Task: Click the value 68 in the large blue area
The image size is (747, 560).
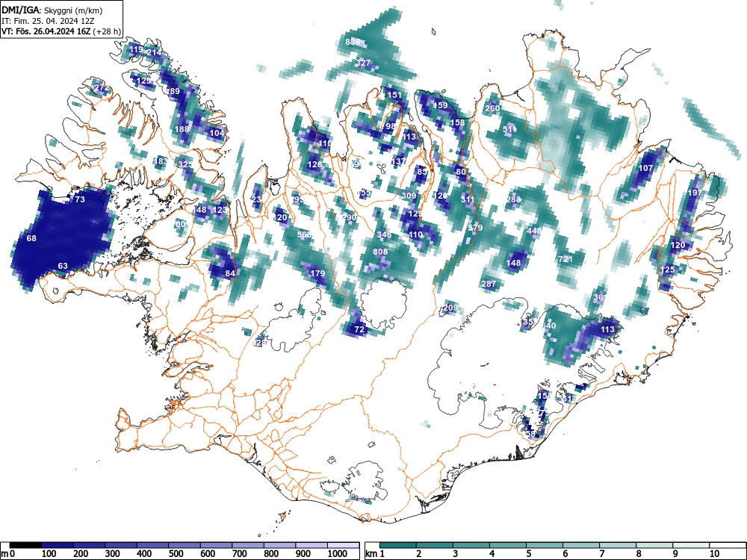Action: pos(31,238)
